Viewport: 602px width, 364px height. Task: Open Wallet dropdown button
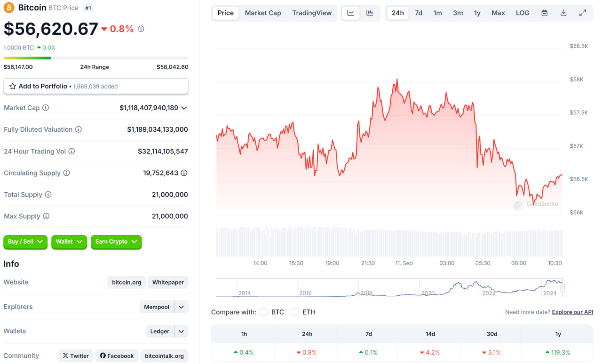(x=69, y=242)
